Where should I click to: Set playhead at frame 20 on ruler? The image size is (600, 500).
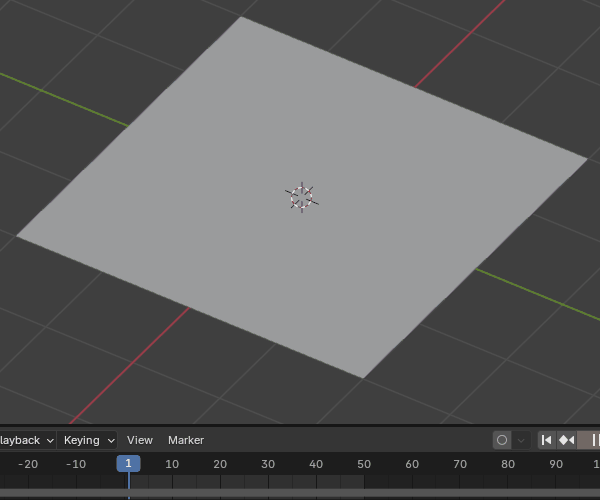click(220, 464)
